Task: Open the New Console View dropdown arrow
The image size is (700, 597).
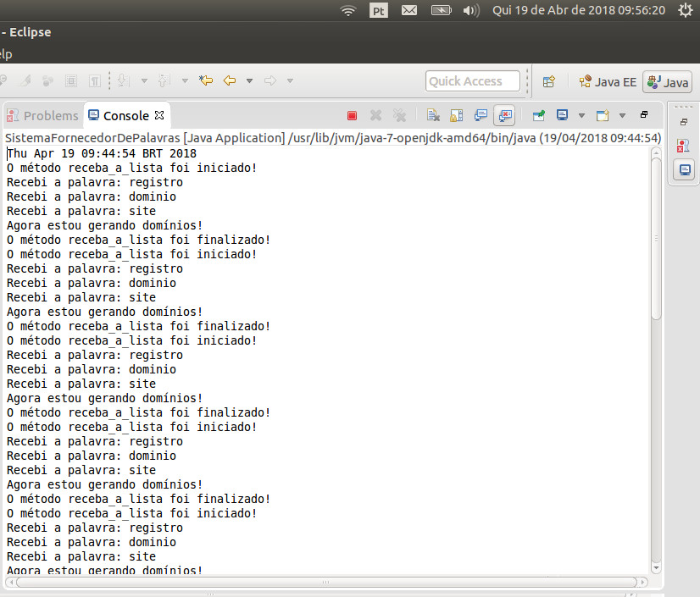Action: (x=622, y=115)
